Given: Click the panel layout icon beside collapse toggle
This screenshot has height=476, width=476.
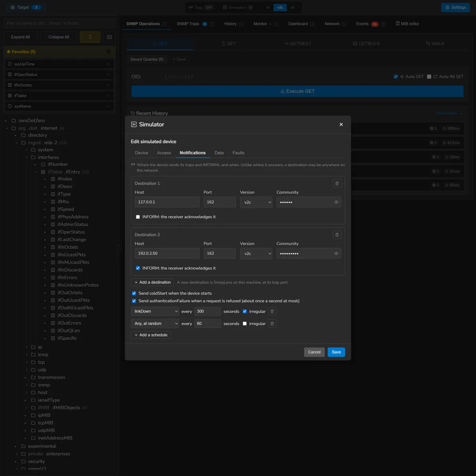Looking at the screenshot, I should [109, 37].
